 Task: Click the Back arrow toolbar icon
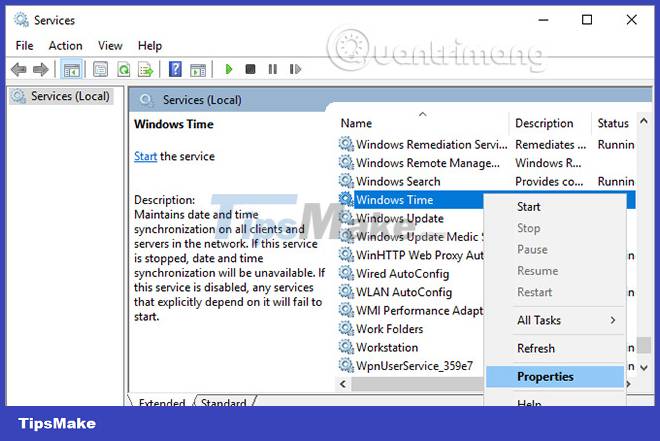(x=19, y=69)
